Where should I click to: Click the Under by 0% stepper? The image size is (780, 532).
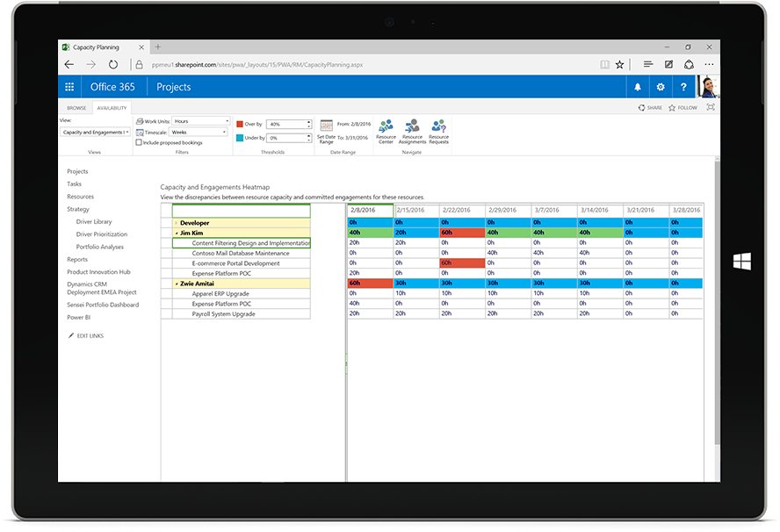[309, 138]
